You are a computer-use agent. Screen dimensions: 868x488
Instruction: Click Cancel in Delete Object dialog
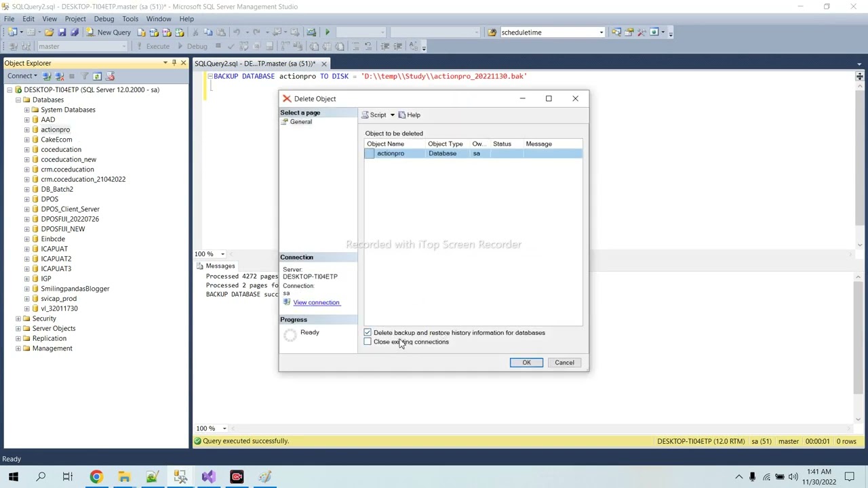pyautogui.click(x=564, y=363)
